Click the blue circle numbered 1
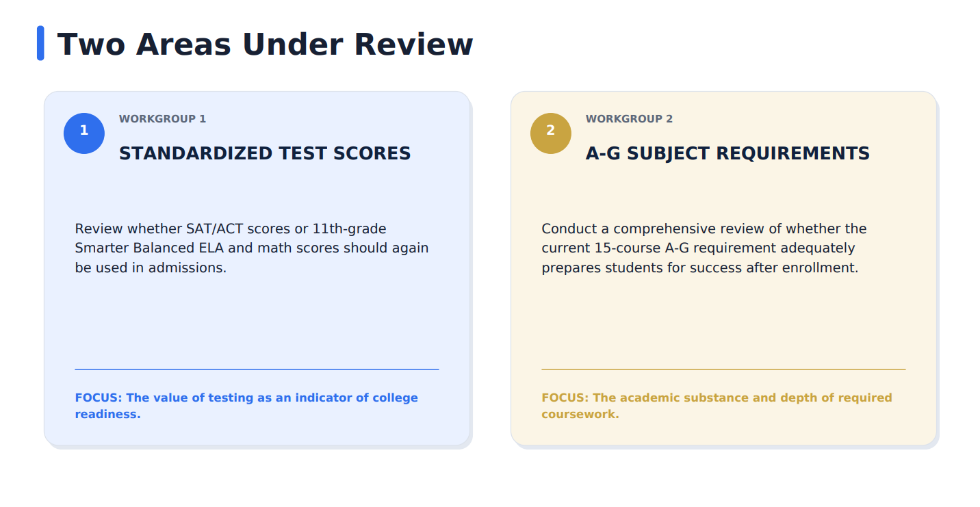This screenshot has height=507, width=980. (84, 133)
